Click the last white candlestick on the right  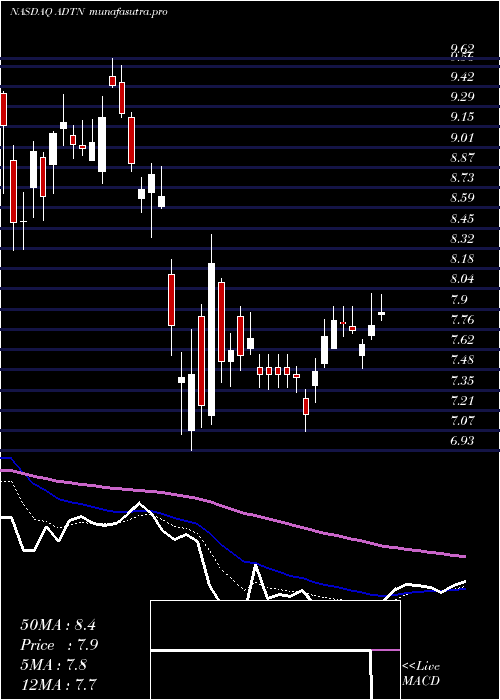pos(381,313)
